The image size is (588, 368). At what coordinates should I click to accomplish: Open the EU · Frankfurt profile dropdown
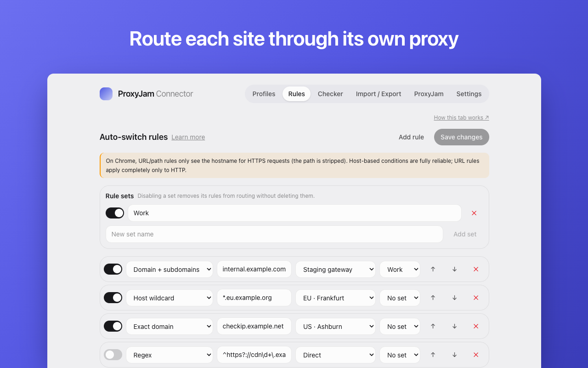click(335, 298)
